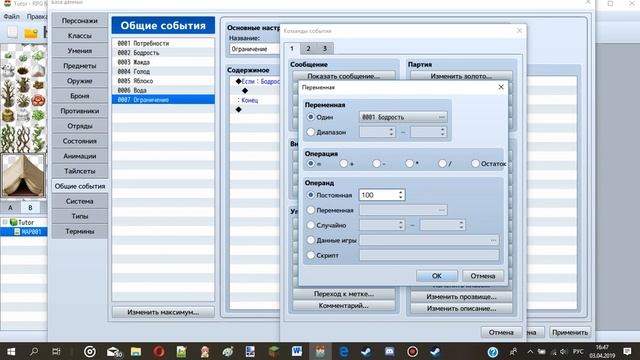Select common event 0005 Яблоко
640x360 pixels.
[x=163, y=81]
